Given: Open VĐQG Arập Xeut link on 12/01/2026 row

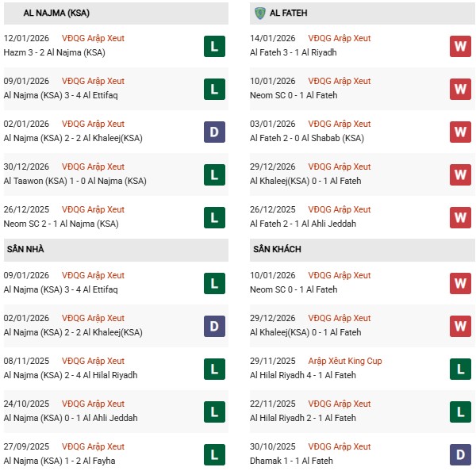Looking at the screenshot, I should (x=93, y=39).
